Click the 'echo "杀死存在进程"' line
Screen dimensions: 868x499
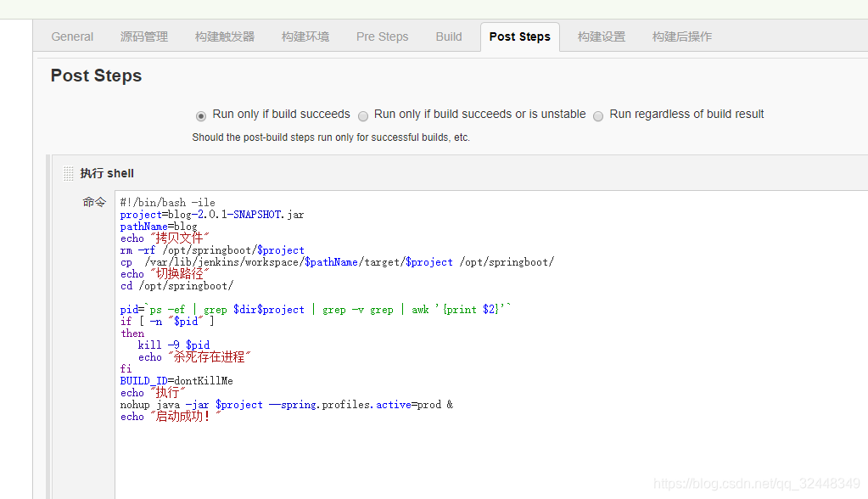point(194,357)
